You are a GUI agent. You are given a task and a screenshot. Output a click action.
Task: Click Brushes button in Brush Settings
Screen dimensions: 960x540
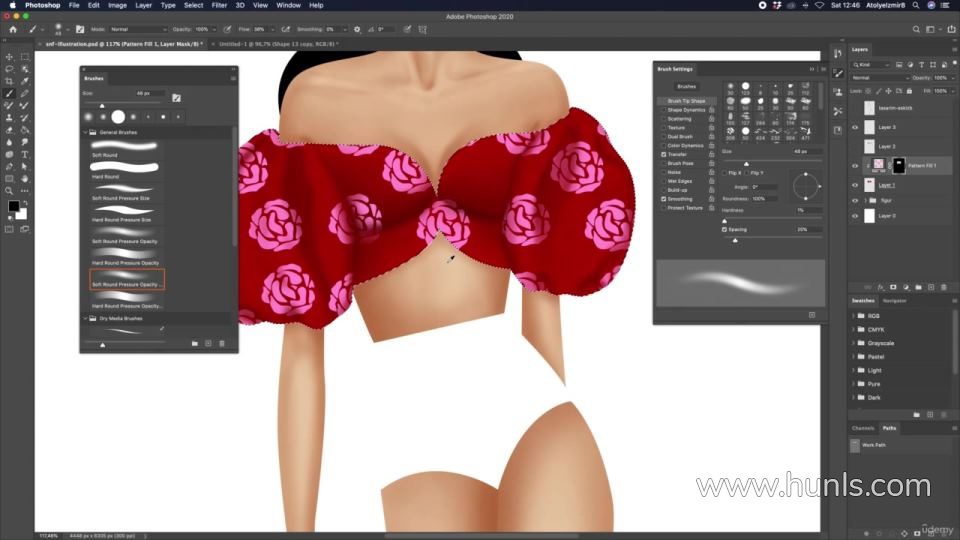tap(686, 86)
